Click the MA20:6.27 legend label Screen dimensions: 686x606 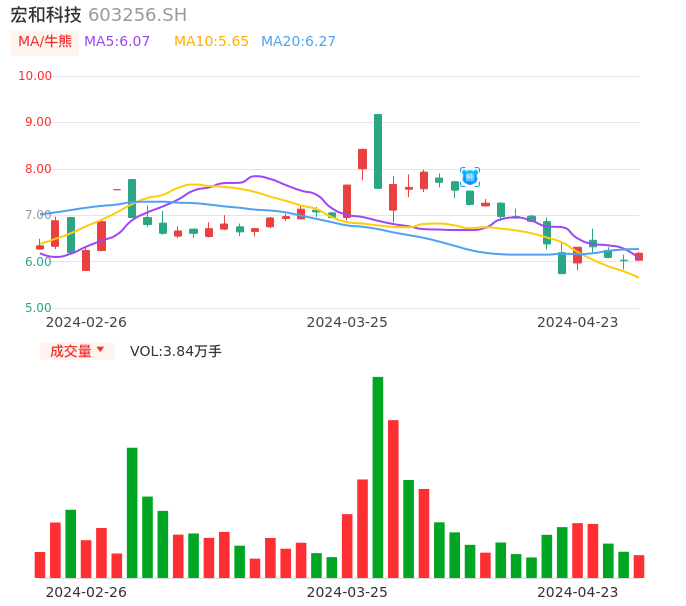[x=298, y=42]
